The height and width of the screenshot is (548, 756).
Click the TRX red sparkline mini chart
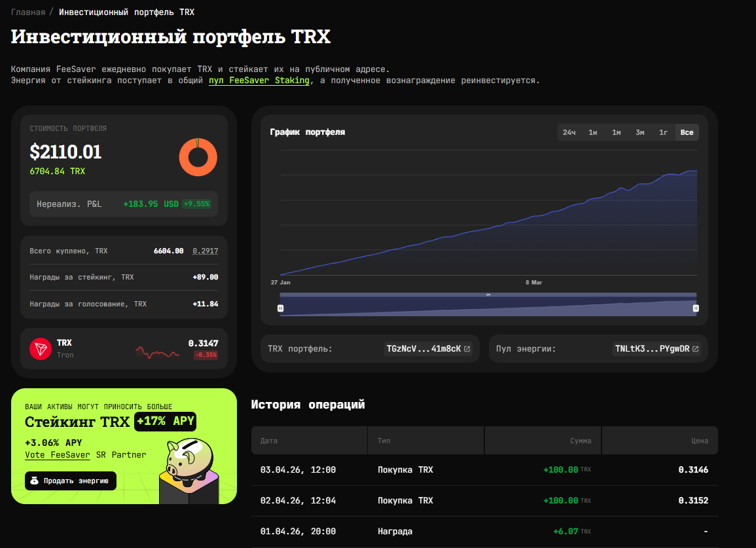pyautogui.click(x=157, y=352)
